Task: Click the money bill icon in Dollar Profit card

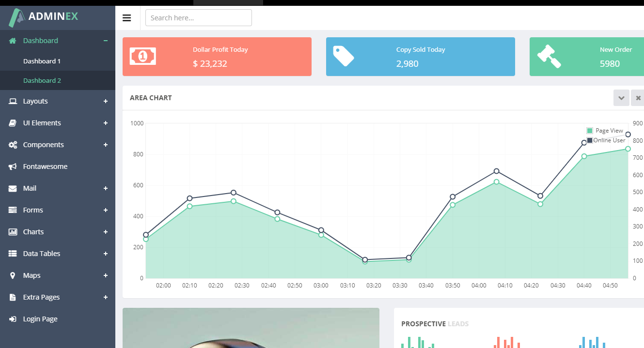Action: [143, 56]
